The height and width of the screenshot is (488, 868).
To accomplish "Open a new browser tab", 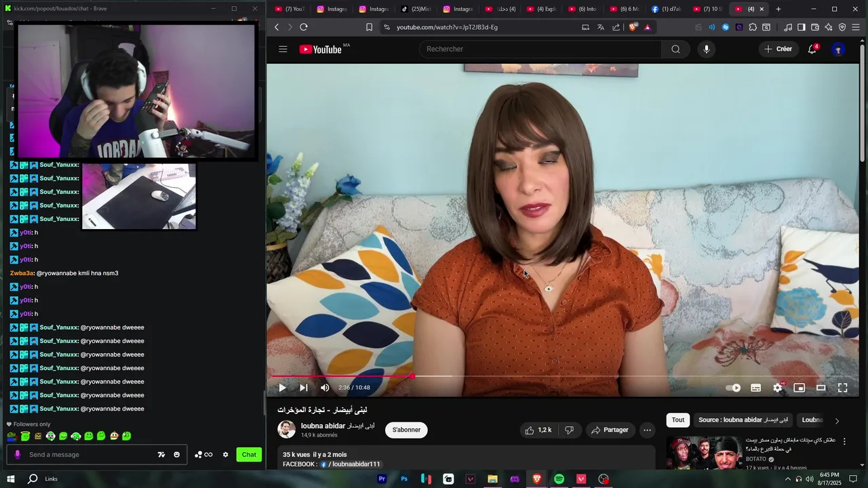I will tap(778, 9).
